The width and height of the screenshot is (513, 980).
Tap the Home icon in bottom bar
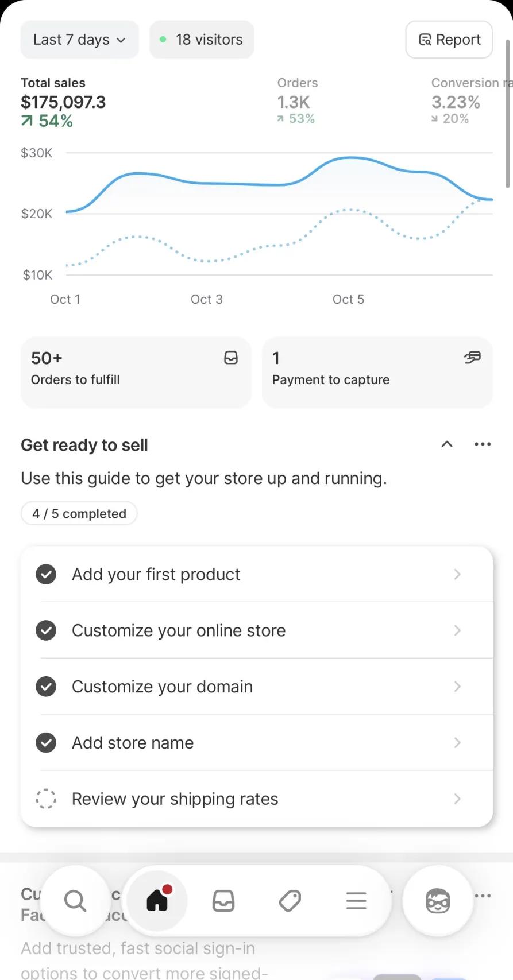pos(157,901)
